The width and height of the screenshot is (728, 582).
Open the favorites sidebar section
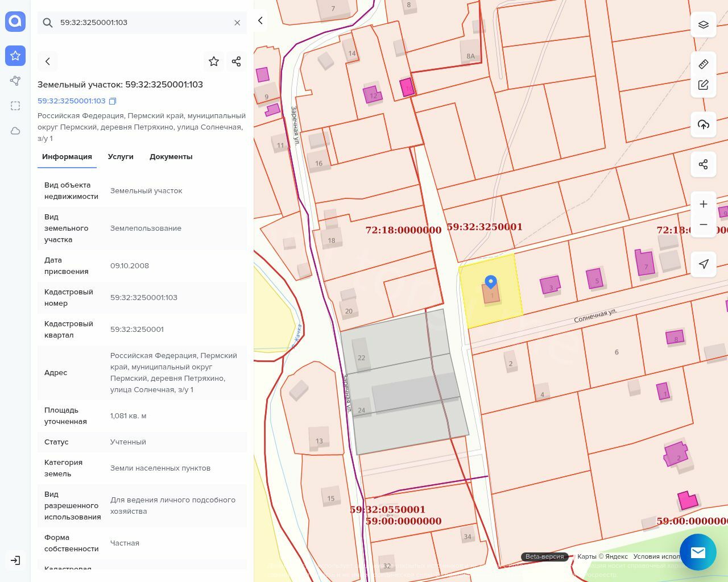[15, 56]
